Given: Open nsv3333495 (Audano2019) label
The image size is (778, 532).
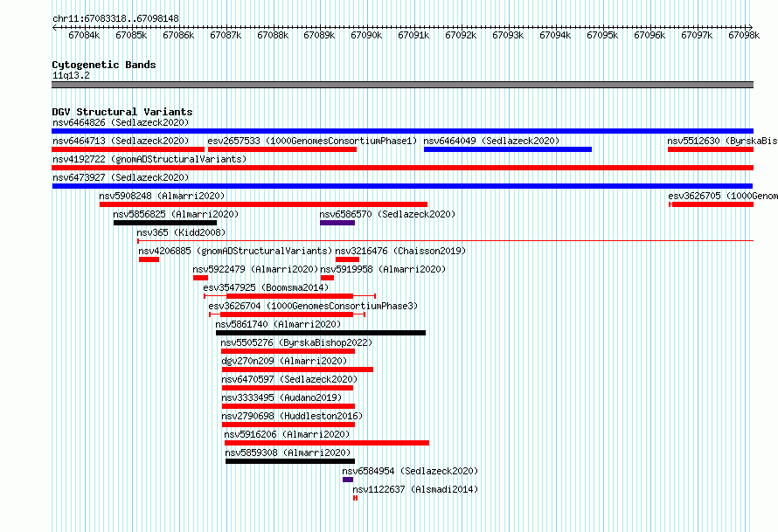Looking at the screenshot, I should pos(281,397).
